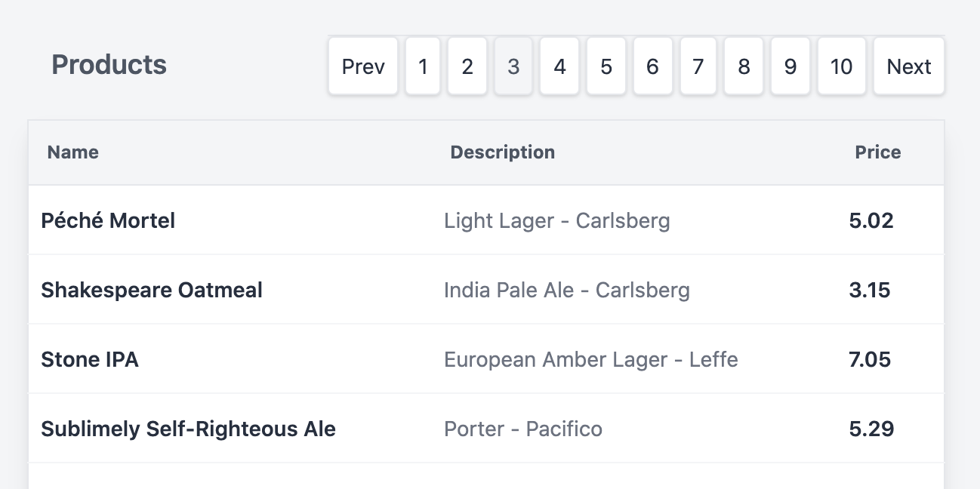980x489 pixels.
Task: Click the Products heading
Action: (x=109, y=65)
